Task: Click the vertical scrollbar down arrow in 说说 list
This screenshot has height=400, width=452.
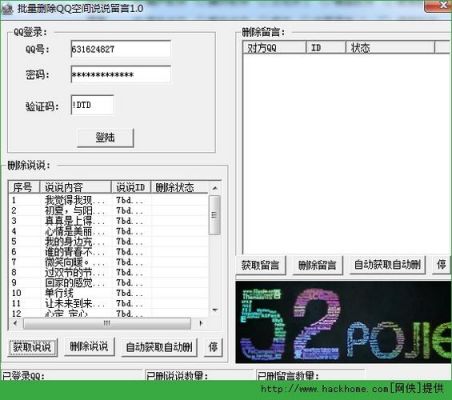Action: (x=215, y=310)
